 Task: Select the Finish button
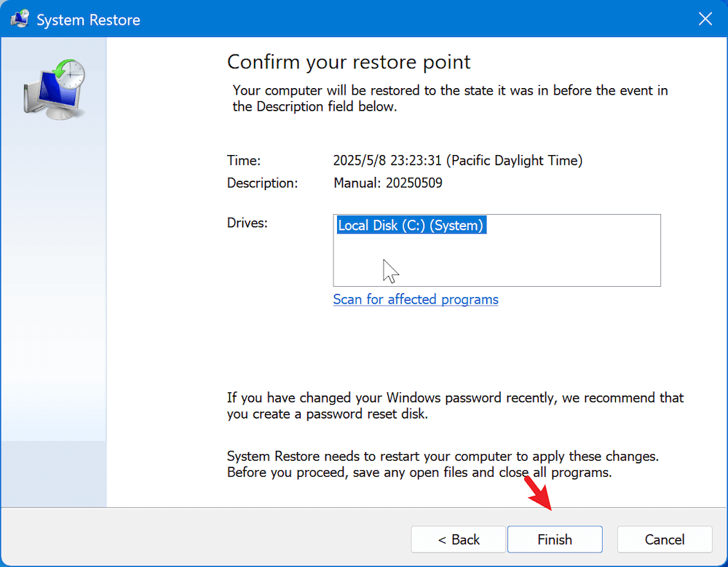tap(554, 539)
